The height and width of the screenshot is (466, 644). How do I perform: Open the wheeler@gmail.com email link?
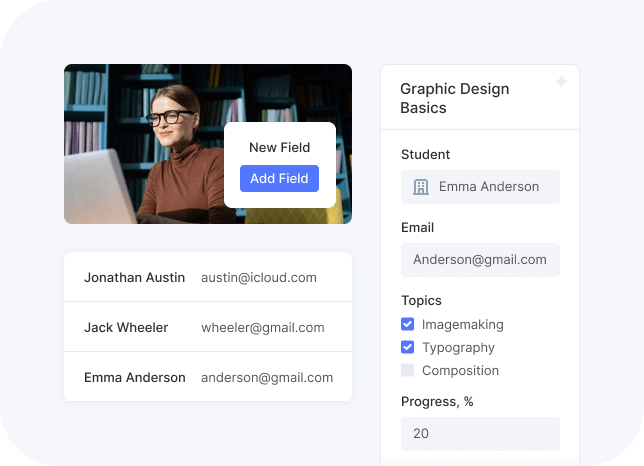[262, 327]
